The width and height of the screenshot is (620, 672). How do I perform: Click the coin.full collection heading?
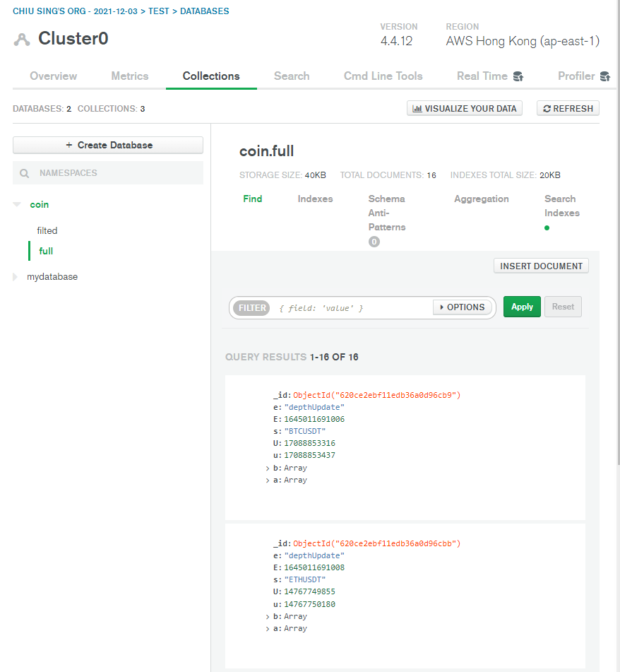[266, 151]
